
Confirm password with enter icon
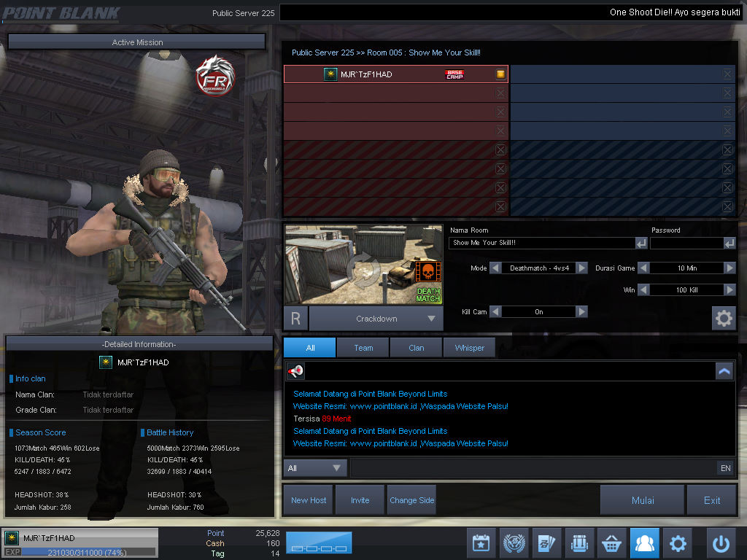(x=729, y=244)
